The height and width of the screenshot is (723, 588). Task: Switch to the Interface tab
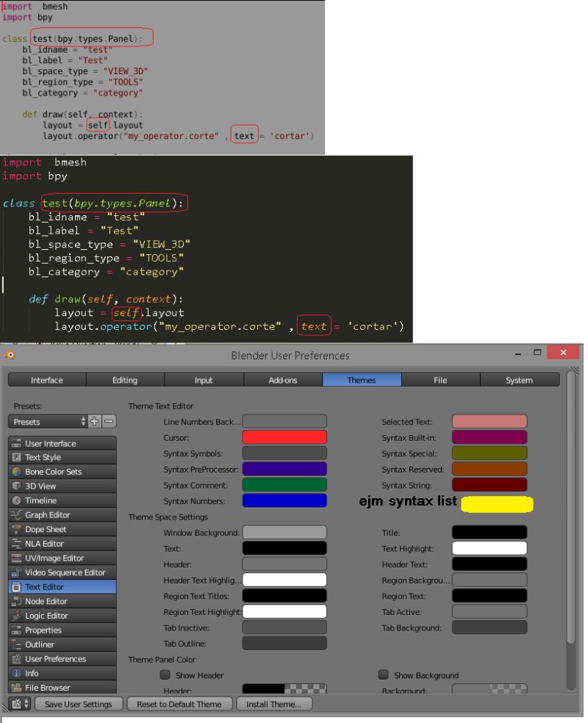(47, 380)
